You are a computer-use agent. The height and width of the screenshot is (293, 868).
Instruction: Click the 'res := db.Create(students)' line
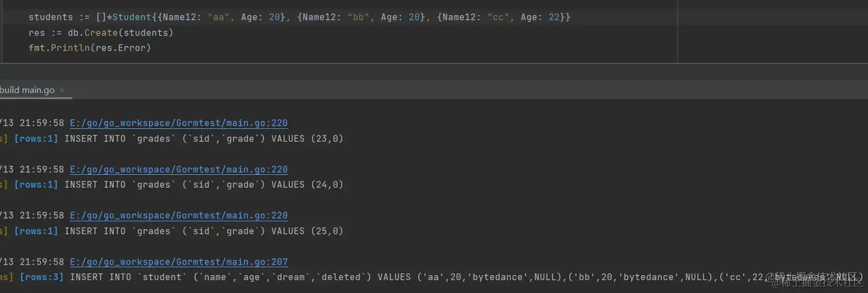click(101, 33)
